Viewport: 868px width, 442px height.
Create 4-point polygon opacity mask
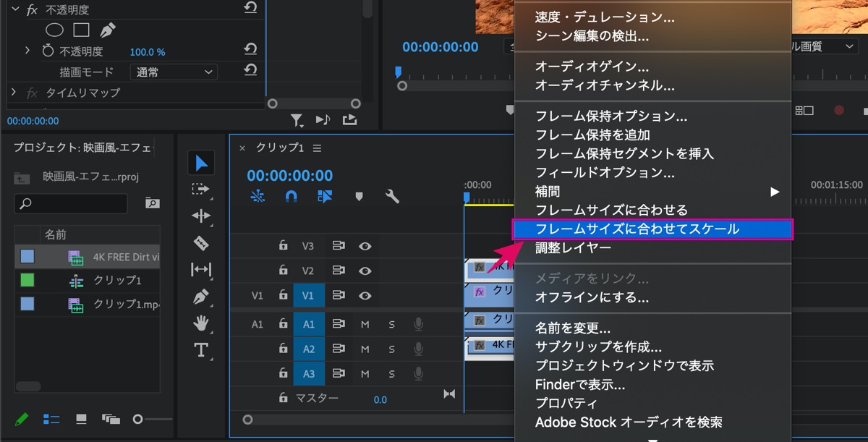(x=81, y=30)
